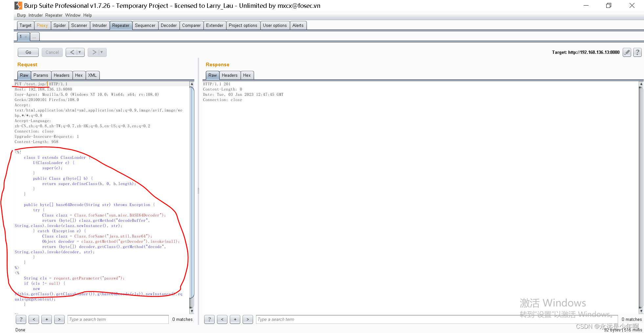The height and width of the screenshot is (333, 644).
Task: Open the Alerts tab
Action: tap(298, 25)
